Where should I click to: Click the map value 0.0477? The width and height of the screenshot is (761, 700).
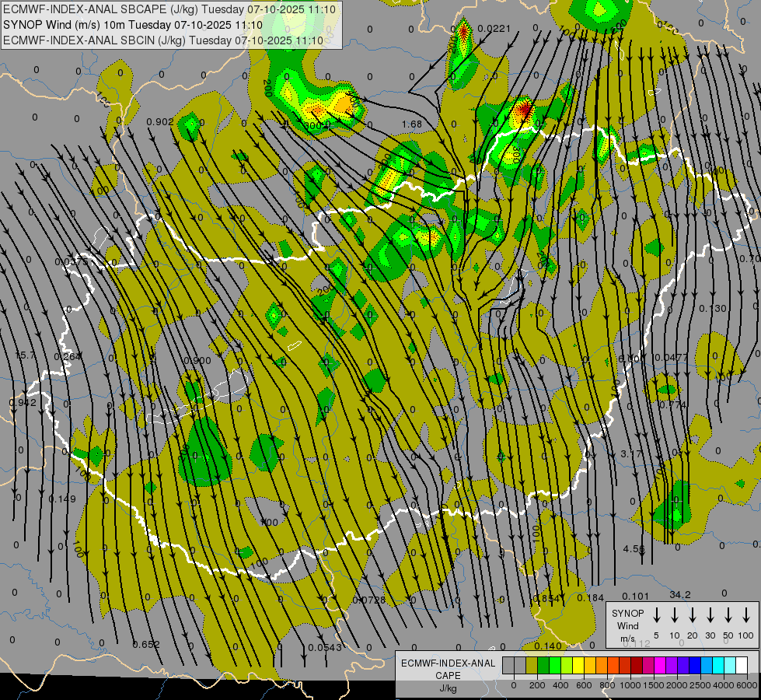(x=671, y=358)
